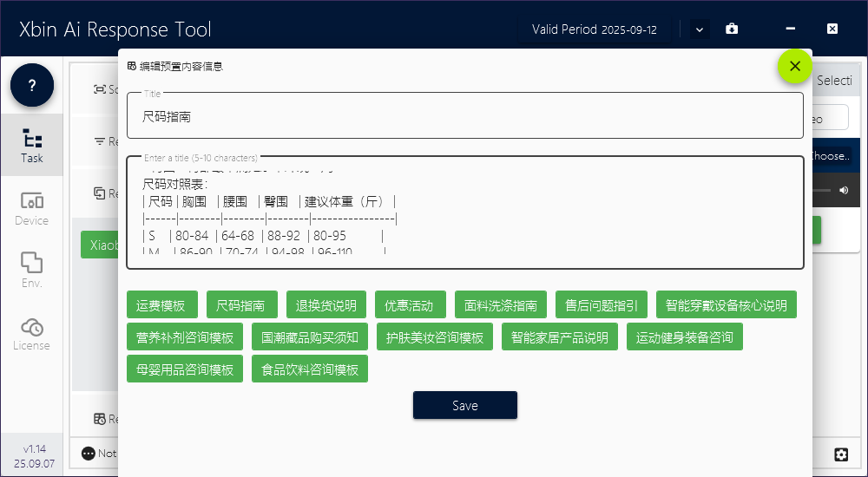
Task: Click the scan icon behind the dialog
Action: click(100, 89)
